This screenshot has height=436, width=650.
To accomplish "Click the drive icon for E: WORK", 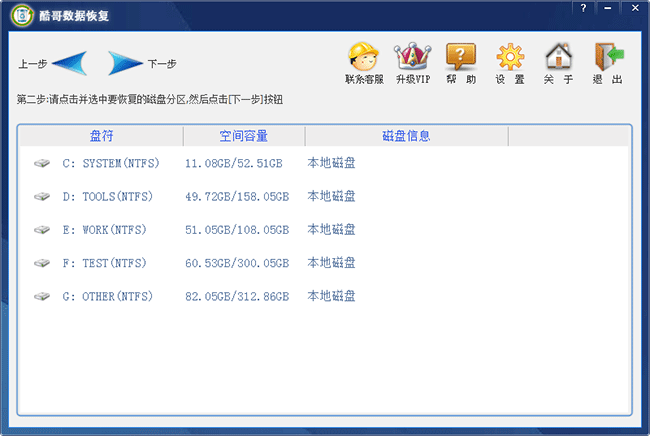I will click(42, 230).
